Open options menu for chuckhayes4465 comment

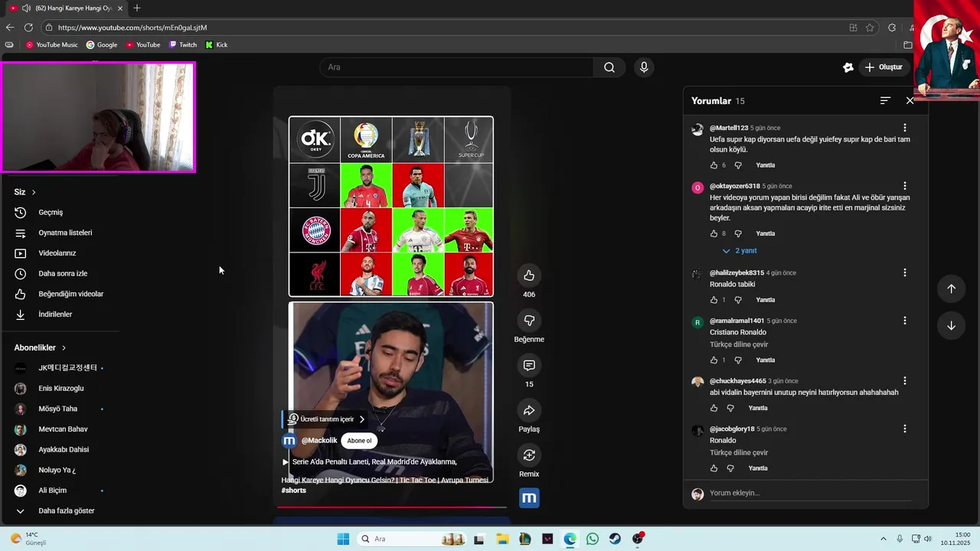point(905,380)
